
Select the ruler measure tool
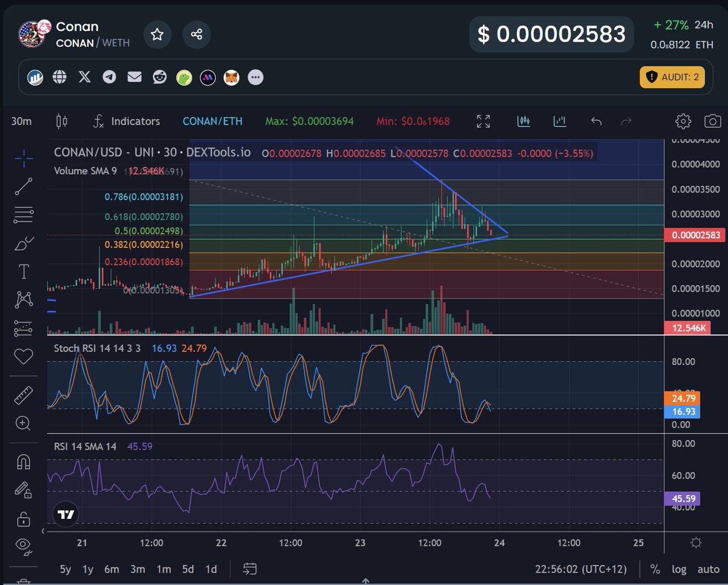pyautogui.click(x=24, y=395)
